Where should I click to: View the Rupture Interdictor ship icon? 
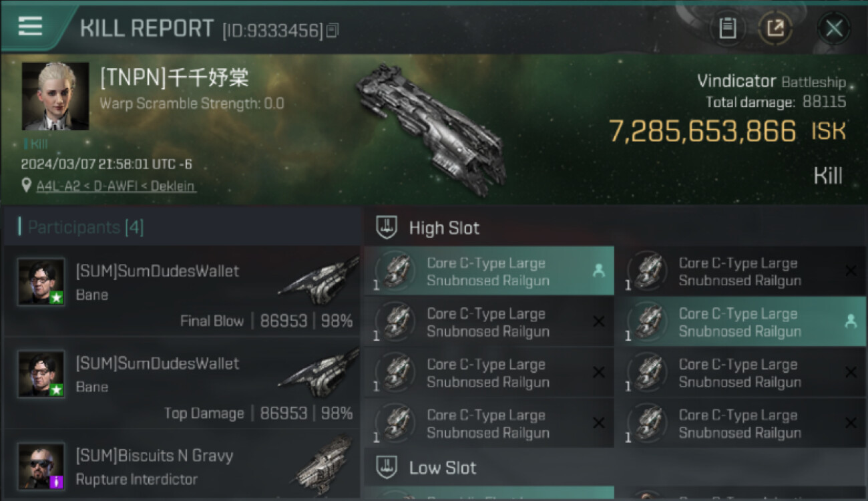(x=324, y=465)
